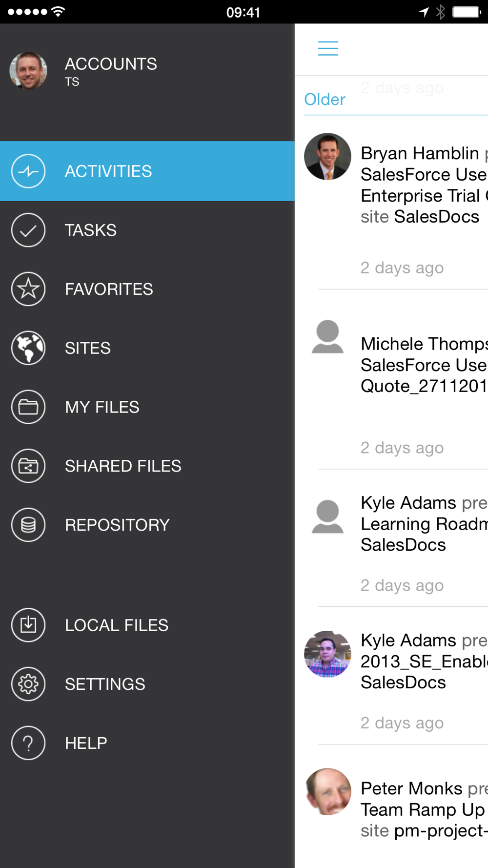The width and height of the screenshot is (488, 868).
Task: Tap the My Files folder icon
Action: [x=28, y=407]
